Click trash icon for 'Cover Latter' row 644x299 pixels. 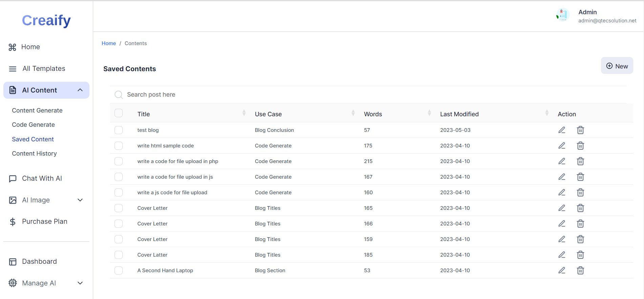tap(580, 255)
